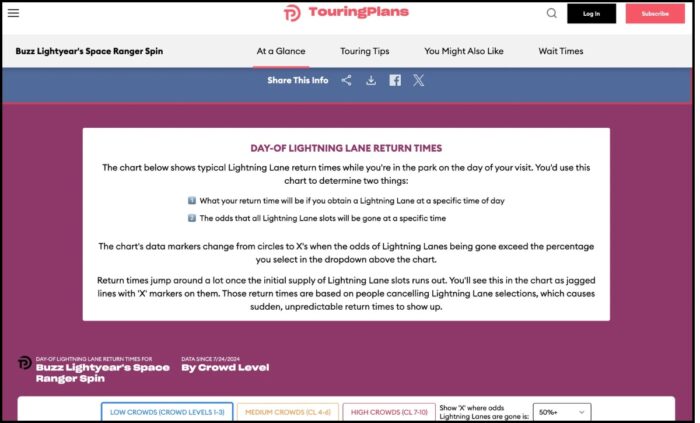
Task: Click the Log In button
Action: [592, 14]
